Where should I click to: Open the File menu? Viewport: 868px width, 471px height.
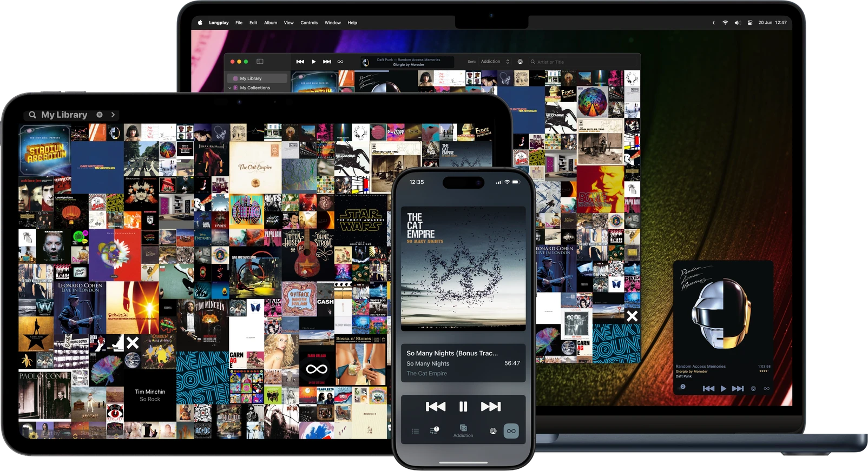tap(239, 23)
